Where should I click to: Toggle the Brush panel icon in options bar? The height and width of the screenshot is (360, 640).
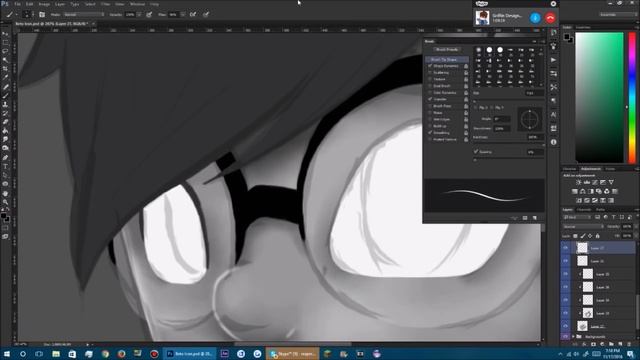(x=42, y=14)
